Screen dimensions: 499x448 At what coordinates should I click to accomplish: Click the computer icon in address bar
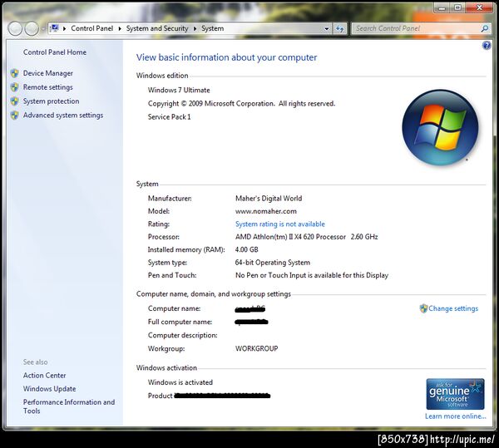pos(55,28)
